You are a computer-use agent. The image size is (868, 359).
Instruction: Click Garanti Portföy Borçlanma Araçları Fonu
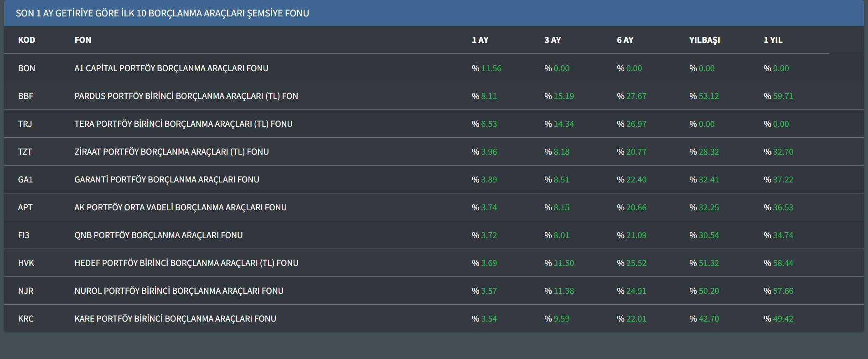coord(166,180)
